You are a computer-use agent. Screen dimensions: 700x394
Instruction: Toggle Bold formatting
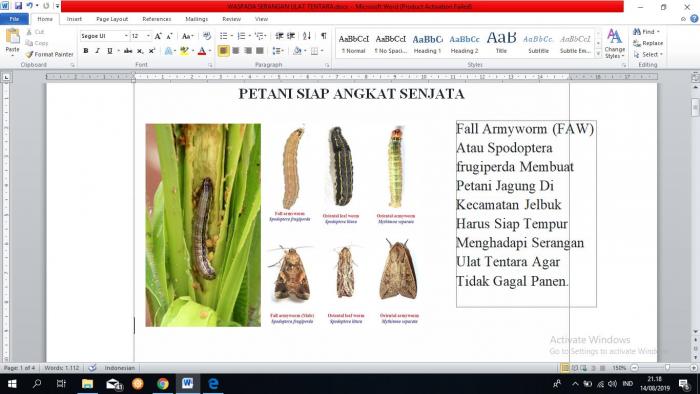click(86, 51)
